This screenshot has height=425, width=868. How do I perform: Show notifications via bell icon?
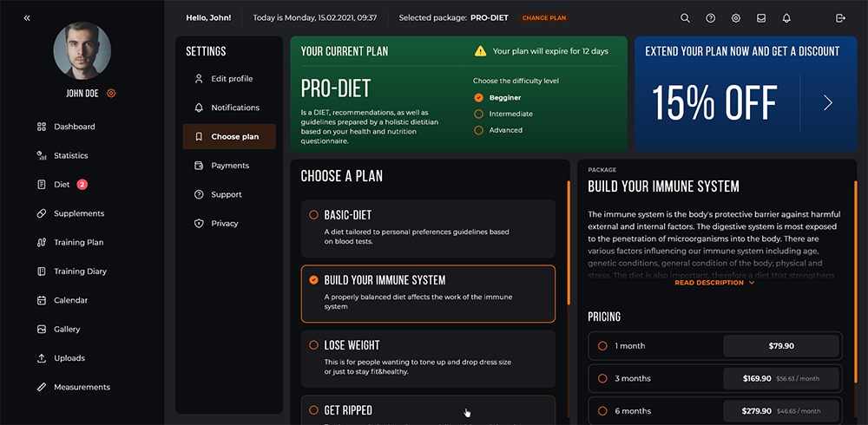pos(786,18)
